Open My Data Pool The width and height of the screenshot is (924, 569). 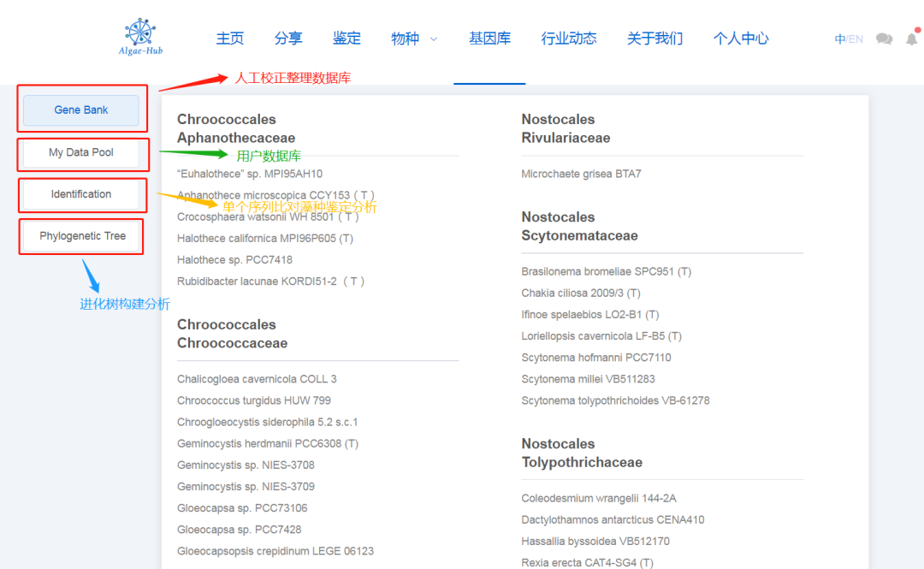point(80,154)
